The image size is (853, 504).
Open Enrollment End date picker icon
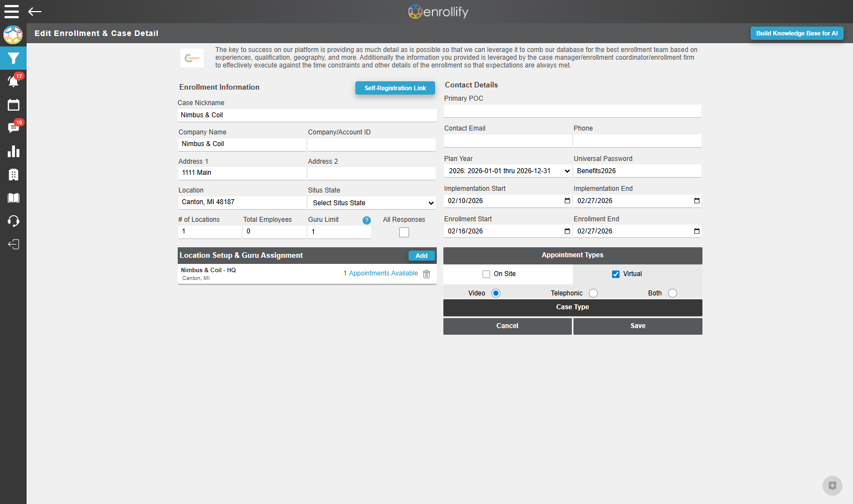[696, 231]
